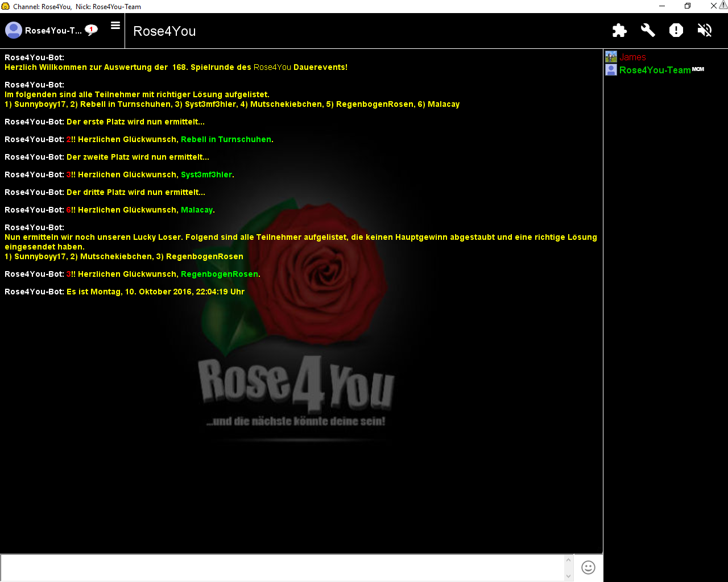
Task: Click the Rose4You-Team avatar in user list
Action: (x=611, y=70)
